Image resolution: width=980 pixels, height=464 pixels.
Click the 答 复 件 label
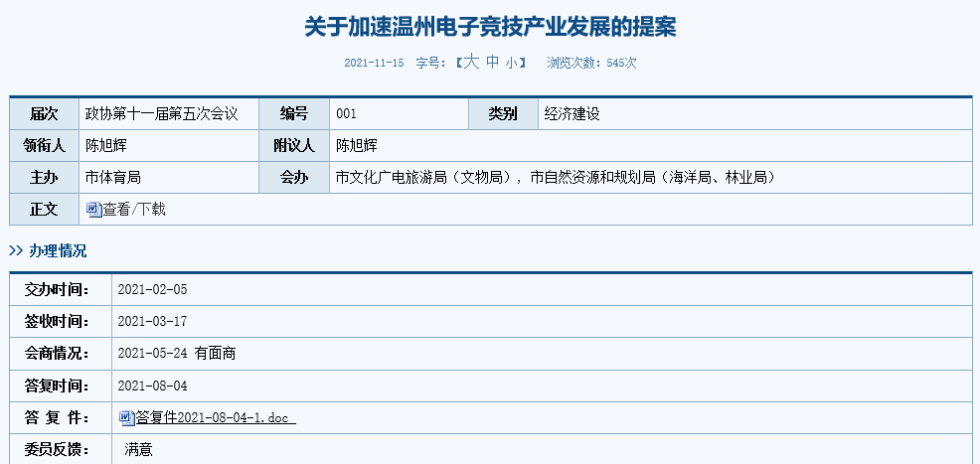[x=57, y=417]
